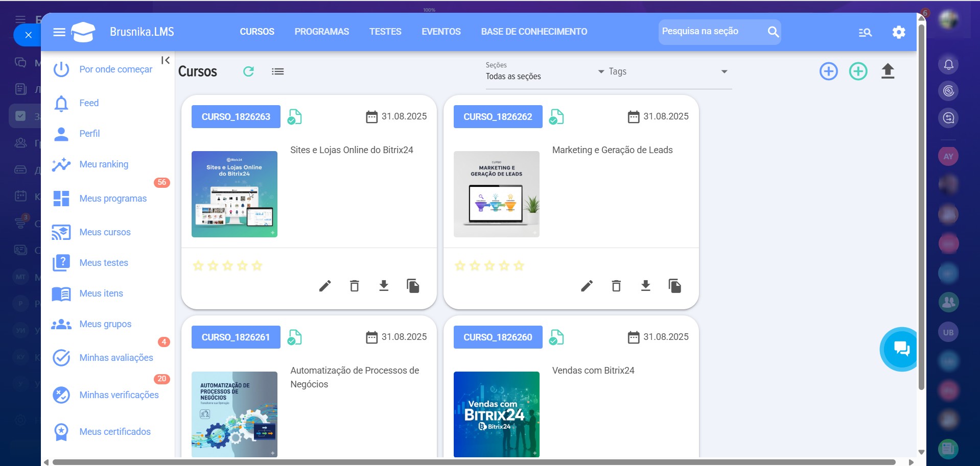Viewport: 980px width, 466px height.
Task: Copy course CURSO_1826262 with the duplicate icon
Action: click(x=674, y=286)
